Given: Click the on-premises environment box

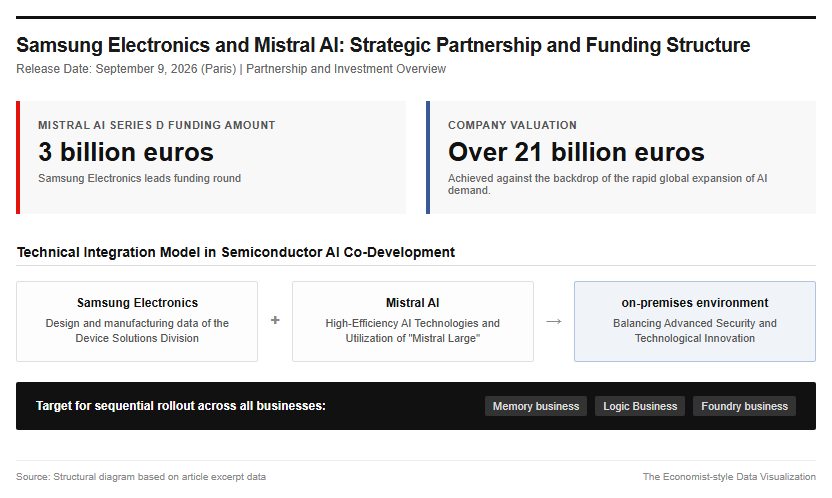Looking at the screenshot, I should 695,321.
